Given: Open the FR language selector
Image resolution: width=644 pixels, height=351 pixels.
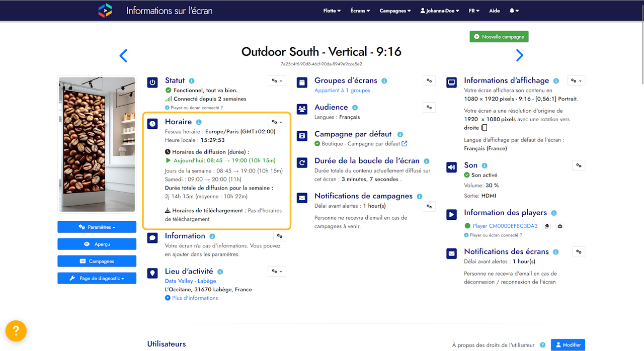Looking at the screenshot, I should point(474,11).
